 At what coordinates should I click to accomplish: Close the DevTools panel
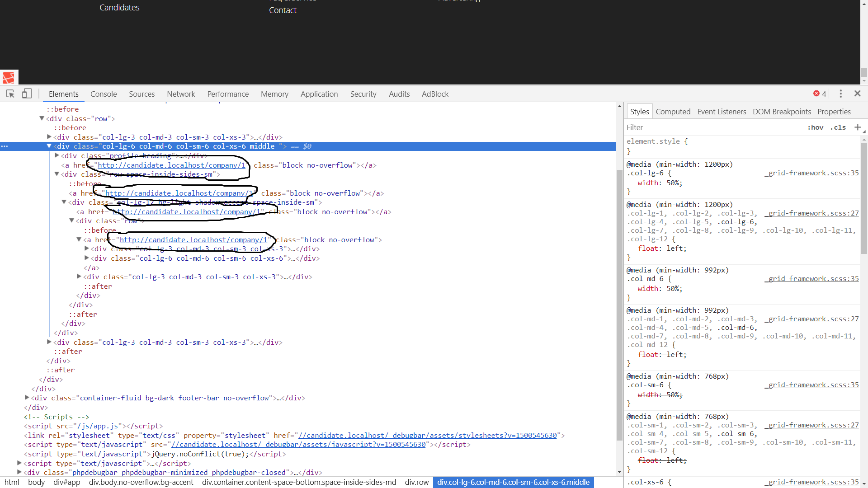coord(857,94)
